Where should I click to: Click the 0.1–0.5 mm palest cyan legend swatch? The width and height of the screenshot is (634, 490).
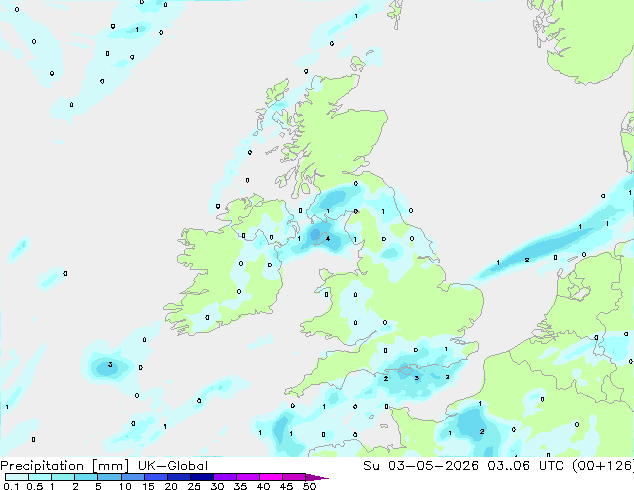tap(17, 477)
